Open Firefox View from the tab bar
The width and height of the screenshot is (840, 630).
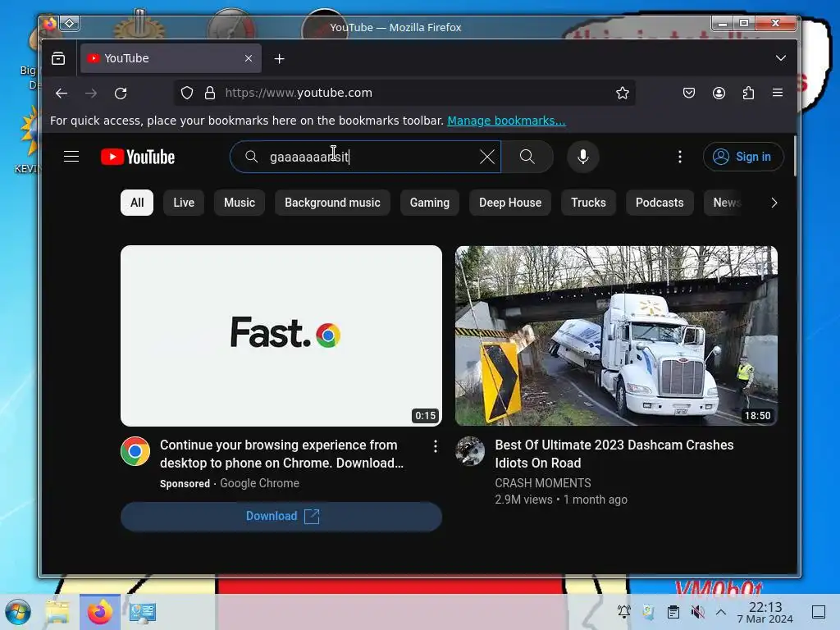(x=58, y=58)
